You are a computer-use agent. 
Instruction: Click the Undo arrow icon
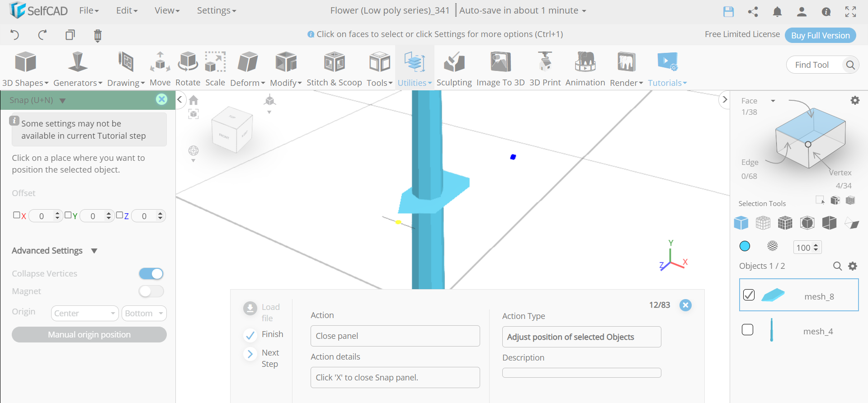point(14,35)
